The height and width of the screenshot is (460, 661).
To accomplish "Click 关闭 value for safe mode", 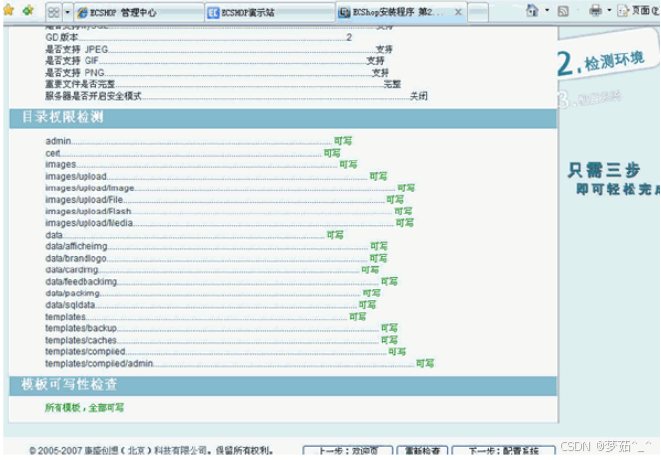I will (419, 96).
